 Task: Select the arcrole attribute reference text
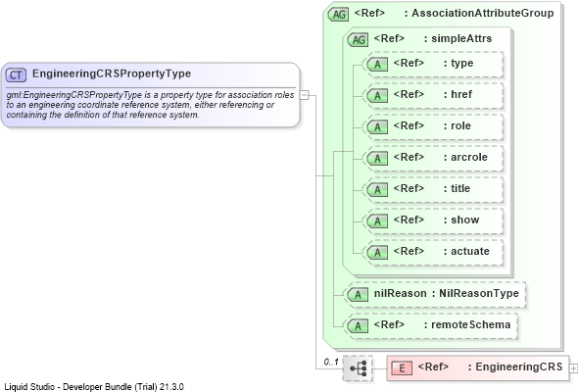point(441,157)
